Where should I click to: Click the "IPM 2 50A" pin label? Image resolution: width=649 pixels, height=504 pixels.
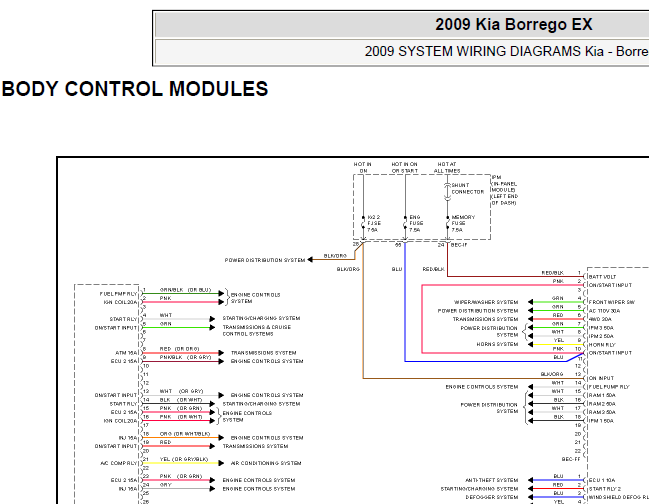click(601, 336)
